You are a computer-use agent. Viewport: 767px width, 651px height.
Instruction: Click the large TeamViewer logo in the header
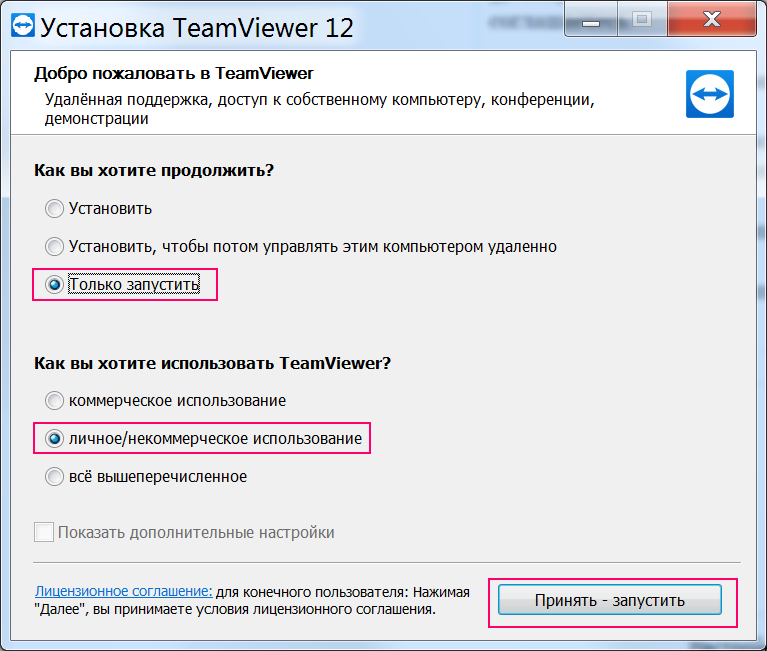[x=709, y=94]
